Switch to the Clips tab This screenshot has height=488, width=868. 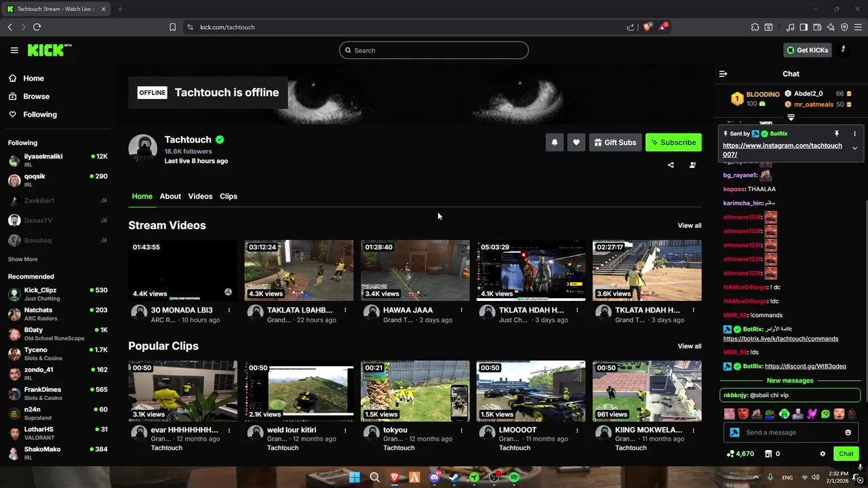(x=229, y=196)
